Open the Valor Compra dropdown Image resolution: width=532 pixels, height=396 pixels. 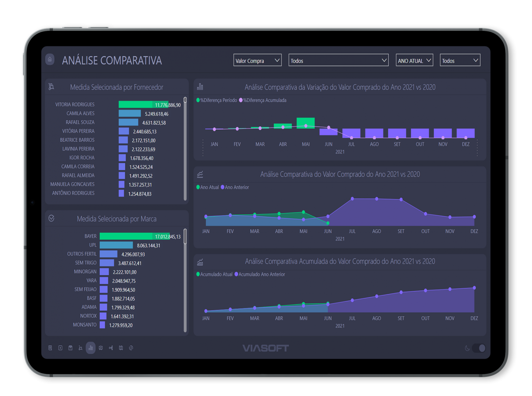pos(257,60)
